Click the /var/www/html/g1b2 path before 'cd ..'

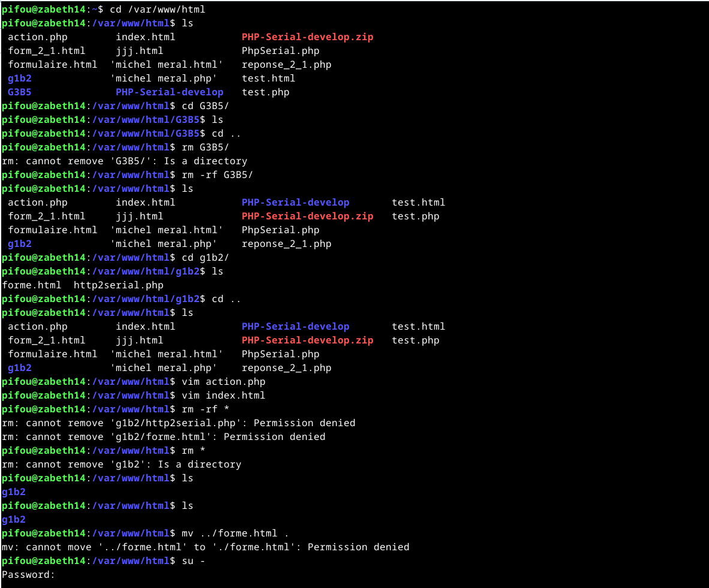point(146,299)
